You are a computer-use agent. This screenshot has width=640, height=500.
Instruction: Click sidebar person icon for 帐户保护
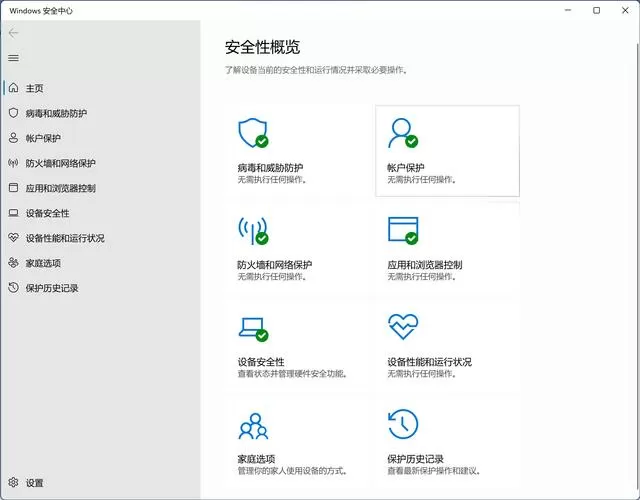pyautogui.click(x=13, y=138)
